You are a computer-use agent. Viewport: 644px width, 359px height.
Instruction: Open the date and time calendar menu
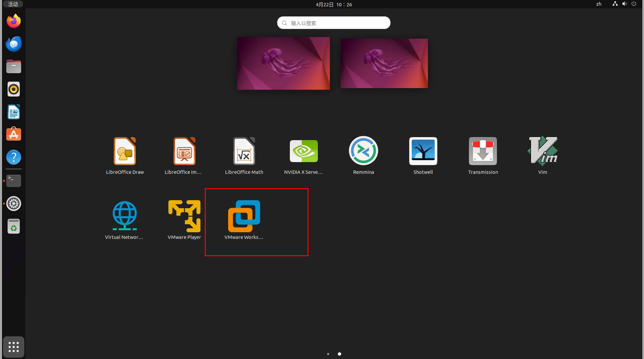click(x=334, y=4)
